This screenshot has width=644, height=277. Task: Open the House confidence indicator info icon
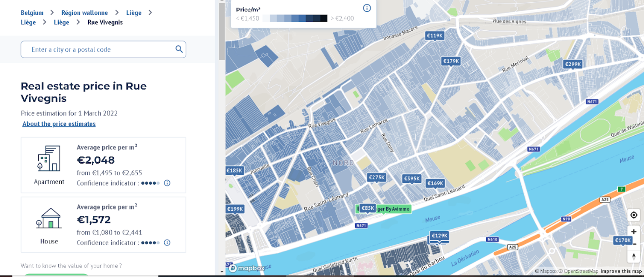[x=167, y=243]
